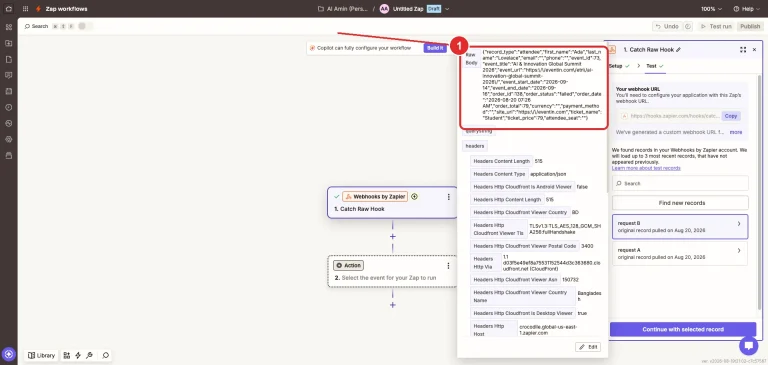Image resolution: width=768 pixels, height=365 pixels.
Task: Click the Headers Http Cloudfront Viewer Asn label
Action: 515,279
